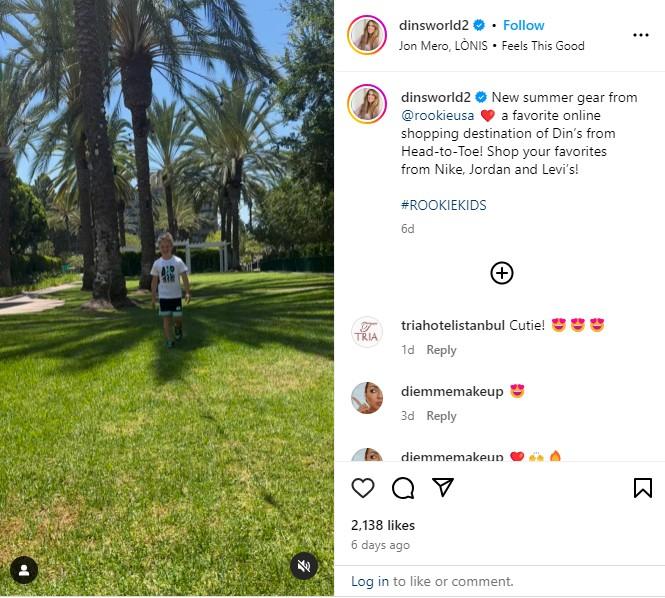Open triahotelistanbul username link
The image size is (665, 598).
click(453, 325)
